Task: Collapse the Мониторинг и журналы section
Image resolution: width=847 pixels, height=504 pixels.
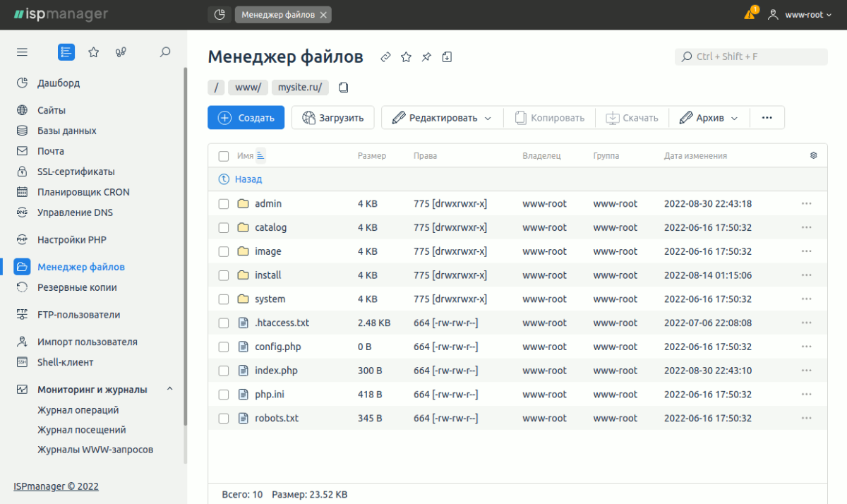Action: click(170, 390)
